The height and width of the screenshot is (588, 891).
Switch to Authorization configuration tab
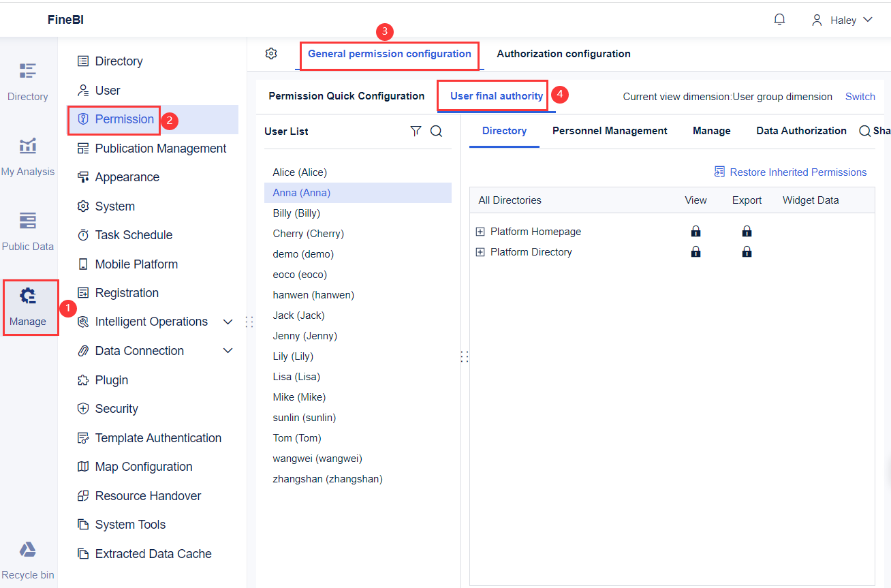[563, 53]
